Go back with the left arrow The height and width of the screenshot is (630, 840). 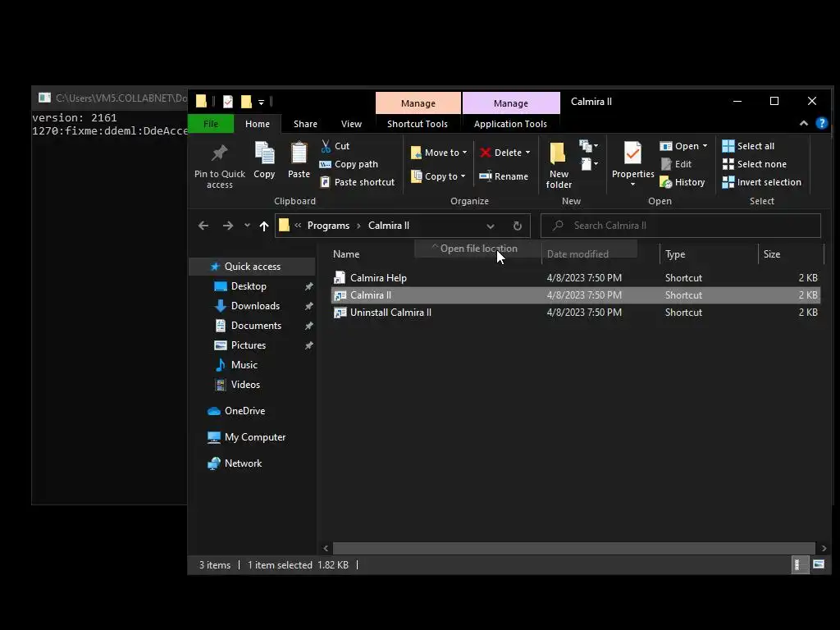[203, 226]
